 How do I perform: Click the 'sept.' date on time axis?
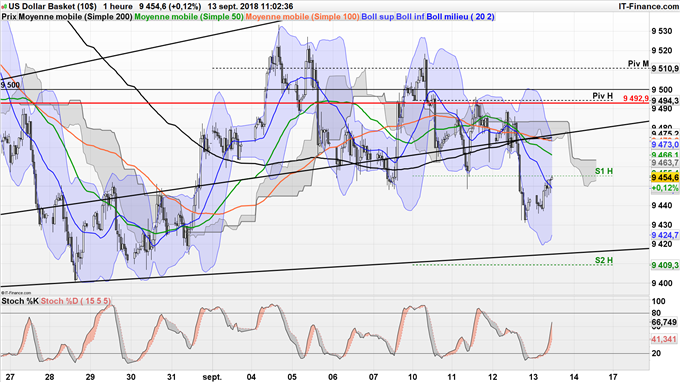(212, 377)
